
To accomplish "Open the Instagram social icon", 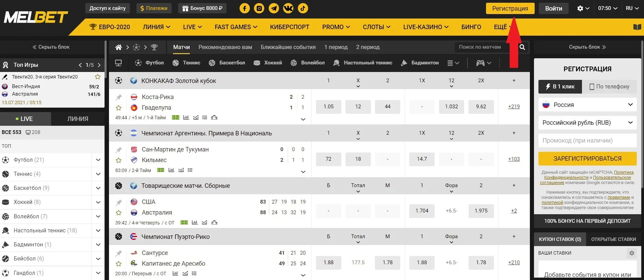I will tap(259, 8).
